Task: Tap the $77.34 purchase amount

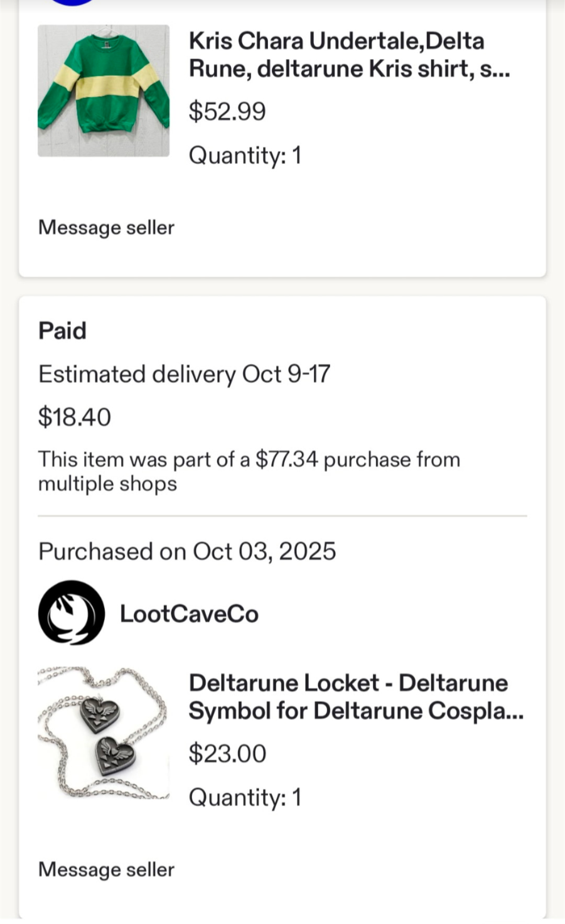Action: coord(286,459)
